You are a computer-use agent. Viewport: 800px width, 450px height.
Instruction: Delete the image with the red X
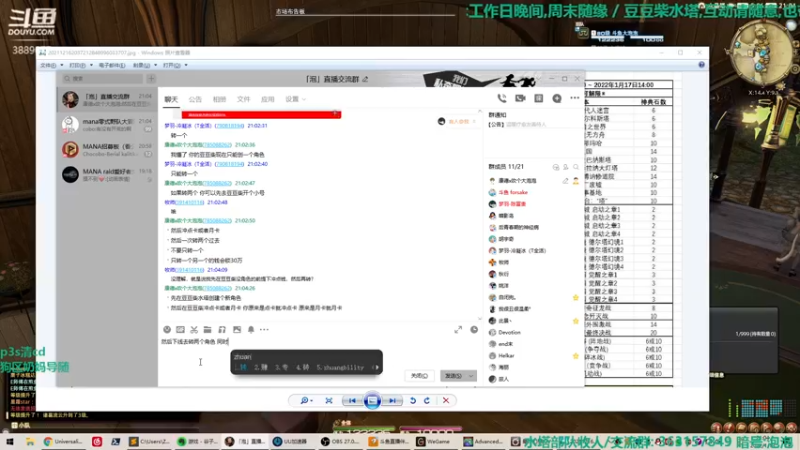446,401
